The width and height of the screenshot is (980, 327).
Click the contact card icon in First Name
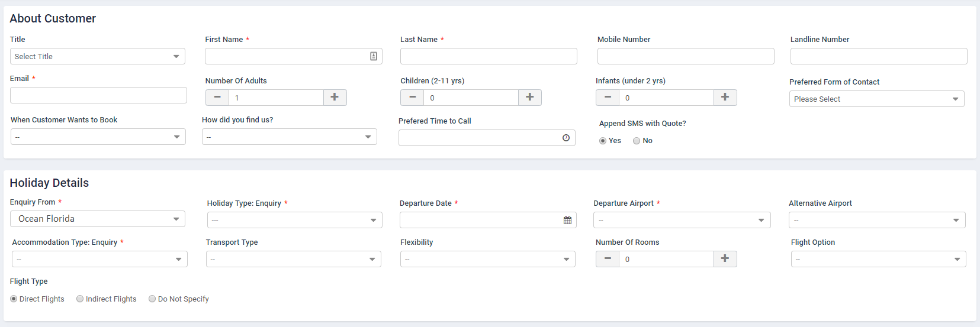[374, 56]
